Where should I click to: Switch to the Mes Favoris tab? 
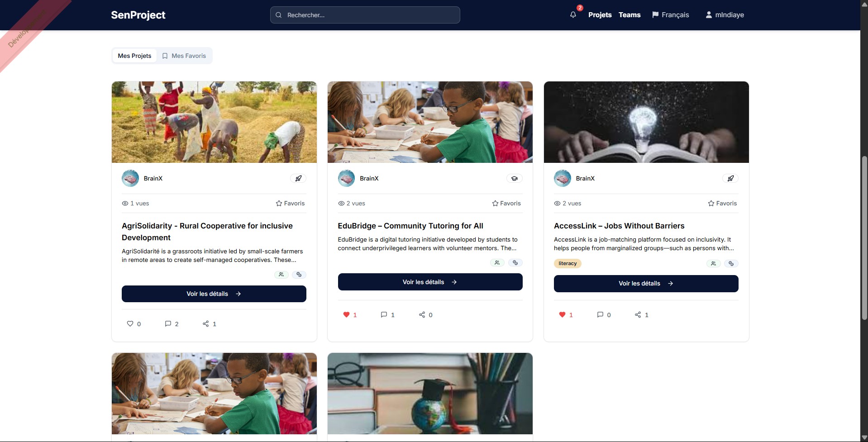[x=184, y=56]
